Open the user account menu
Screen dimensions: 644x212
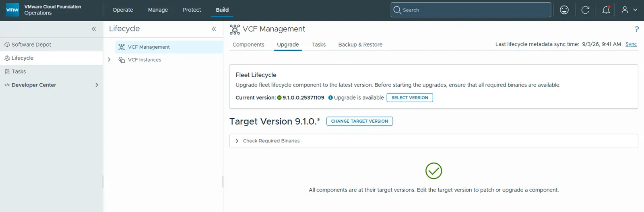[x=630, y=10]
